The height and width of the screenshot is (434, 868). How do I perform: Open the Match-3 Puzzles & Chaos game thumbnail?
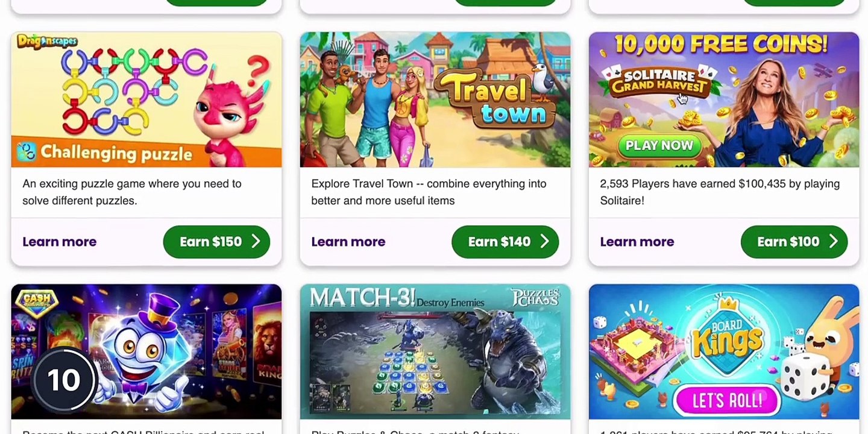(435, 351)
